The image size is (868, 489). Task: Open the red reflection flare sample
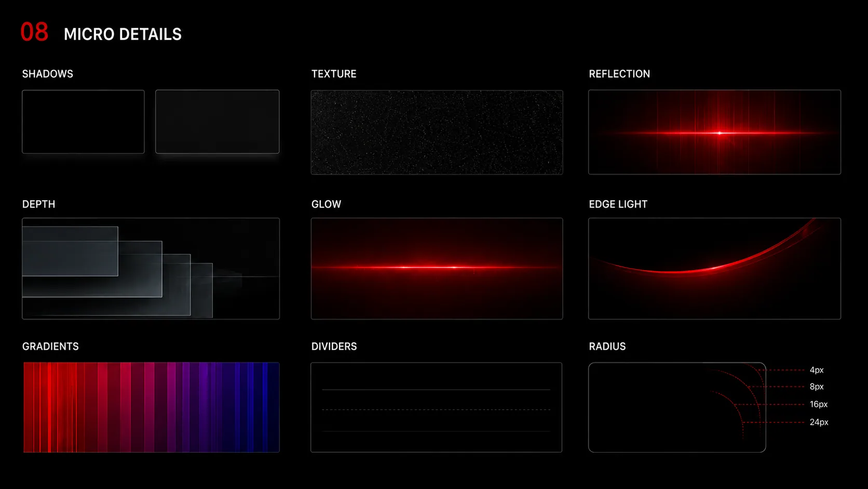tap(714, 133)
